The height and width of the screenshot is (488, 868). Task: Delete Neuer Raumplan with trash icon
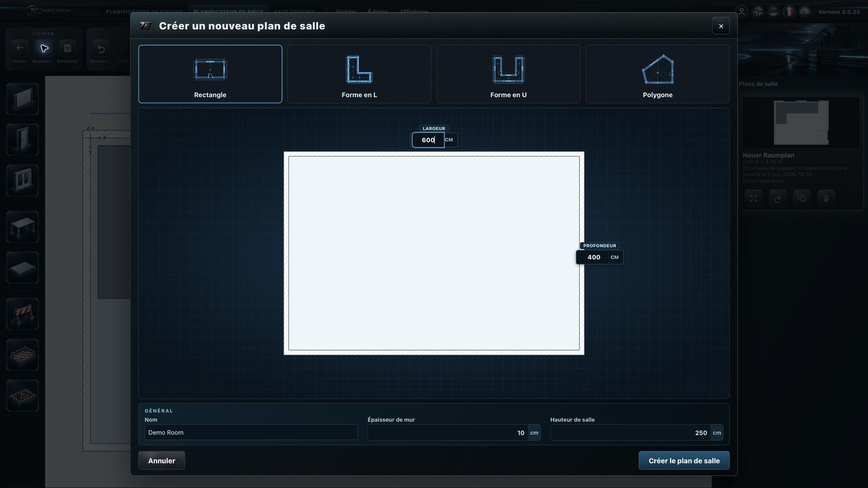click(x=826, y=198)
